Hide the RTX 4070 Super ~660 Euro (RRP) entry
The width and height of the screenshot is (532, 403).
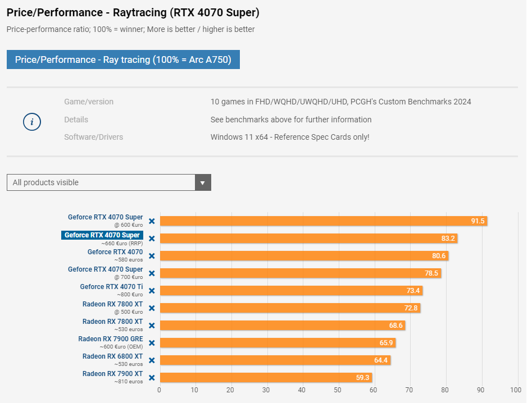(x=152, y=239)
